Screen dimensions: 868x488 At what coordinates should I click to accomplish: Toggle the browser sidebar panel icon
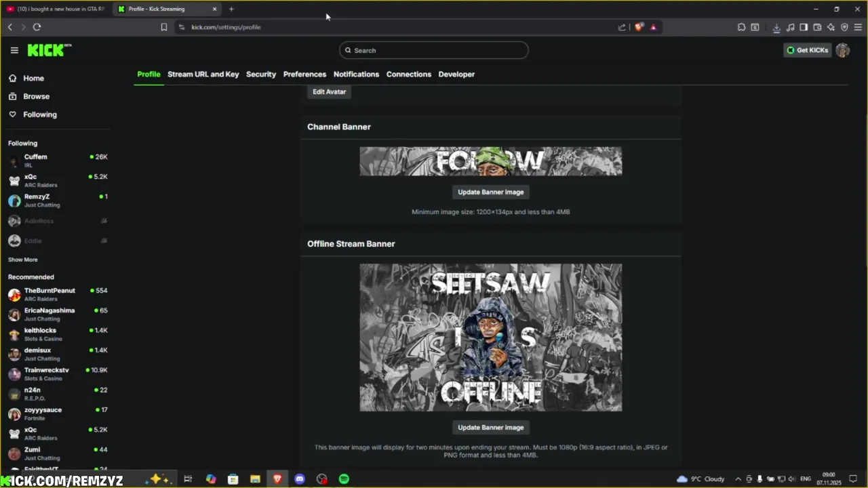click(804, 27)
